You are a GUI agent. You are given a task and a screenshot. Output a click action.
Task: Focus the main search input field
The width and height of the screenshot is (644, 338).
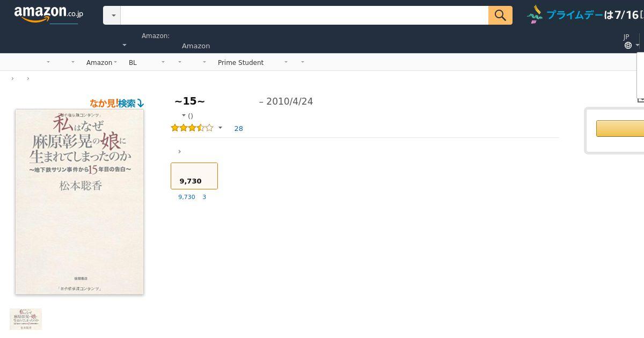(304, 15)
